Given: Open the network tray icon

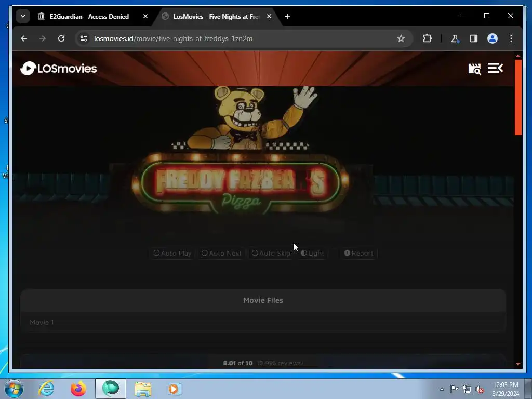Looking at the screenshot, I should pos(467,390).
